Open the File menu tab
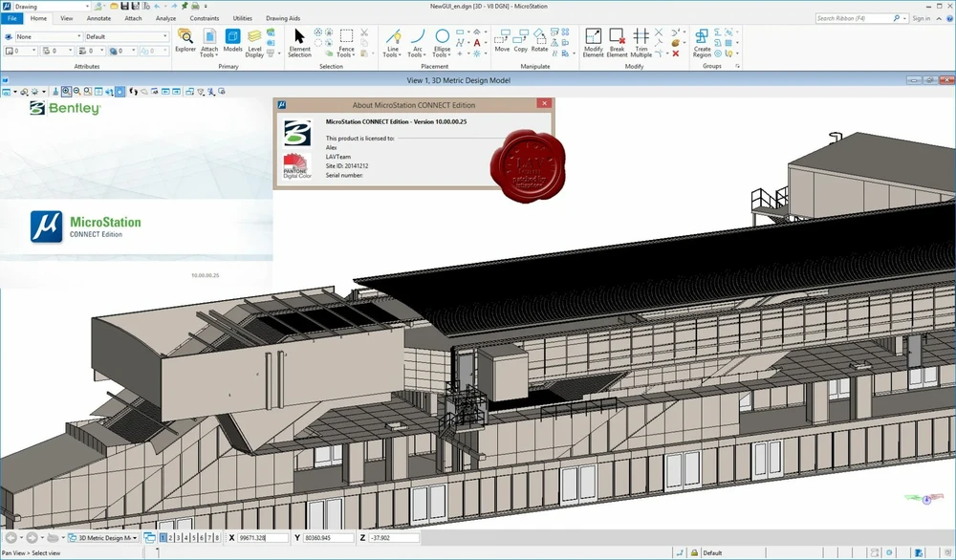The image size is (956, 560). [12, 18]
